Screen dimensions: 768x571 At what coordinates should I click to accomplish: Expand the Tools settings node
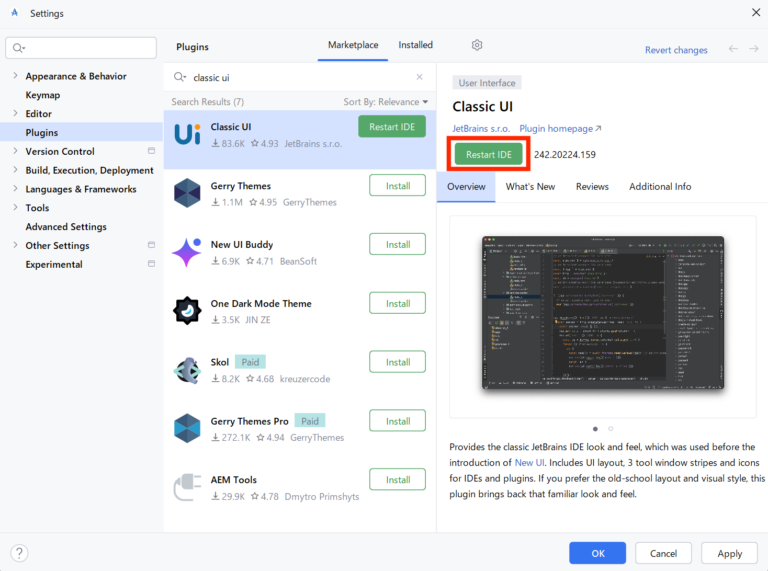15,207
